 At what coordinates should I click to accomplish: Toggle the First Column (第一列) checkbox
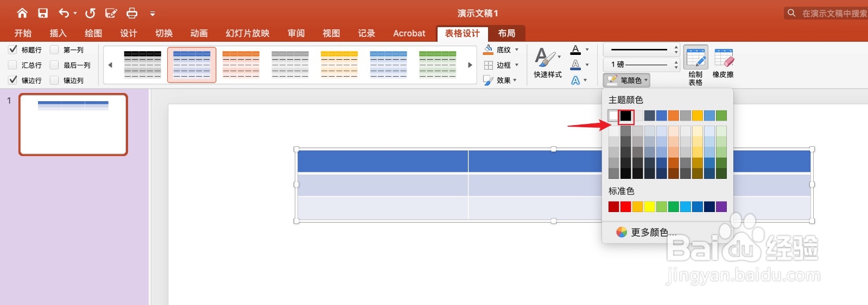point(54,49)
